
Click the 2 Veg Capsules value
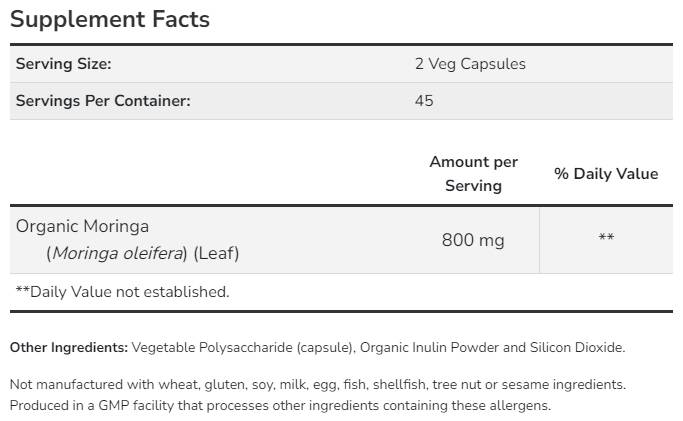click(x=470, y=64)
